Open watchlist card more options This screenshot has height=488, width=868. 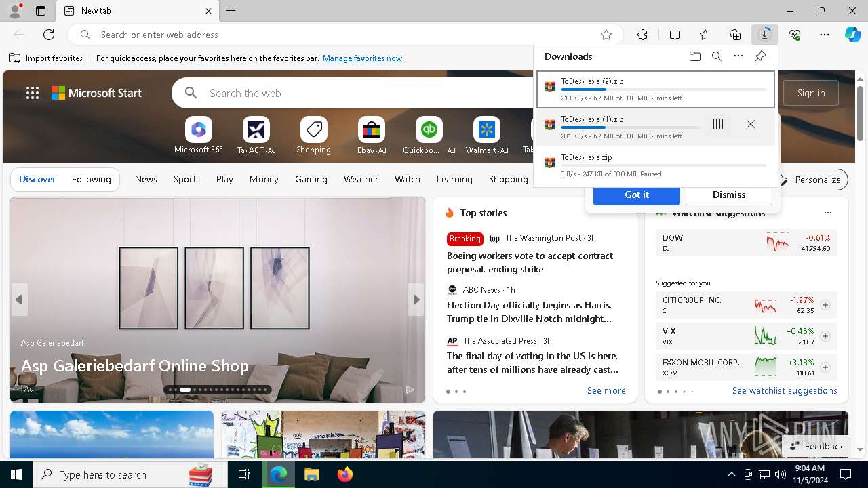tap(828, 213)
